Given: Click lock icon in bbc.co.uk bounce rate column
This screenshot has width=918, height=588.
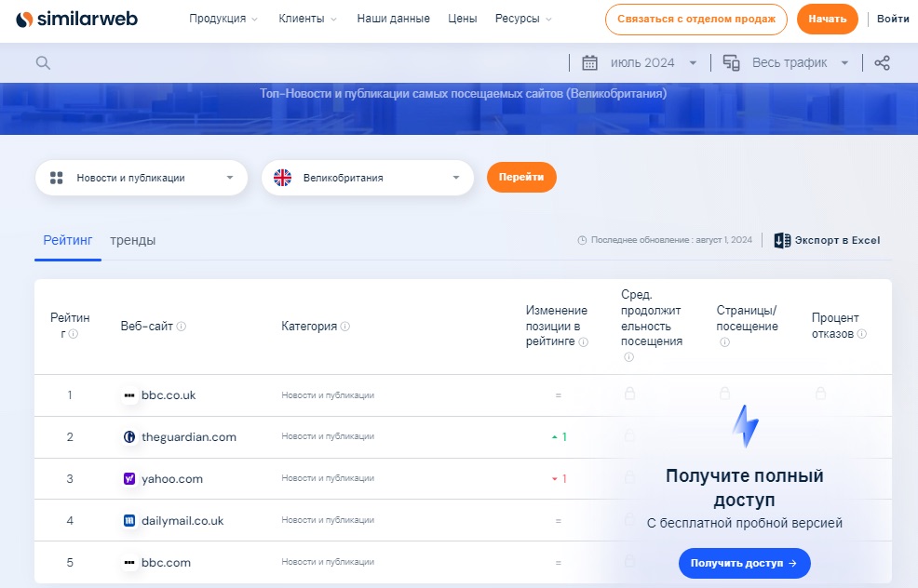Looking at the screenshot, I should coord(821,394).
